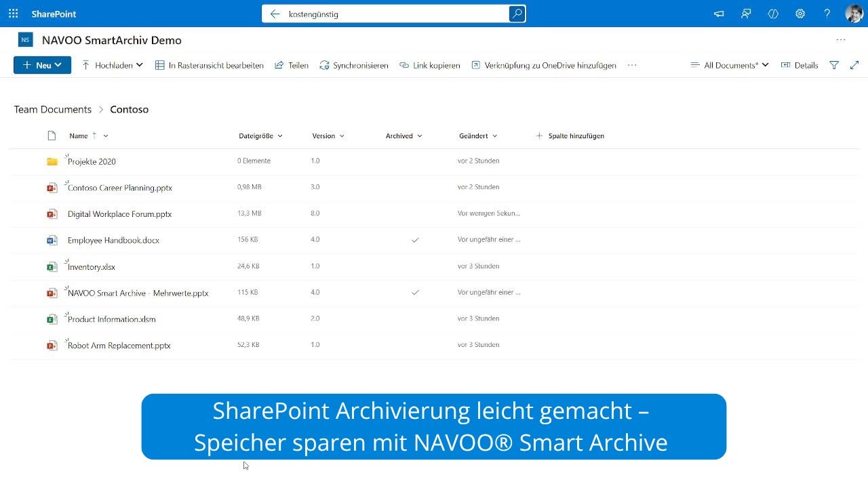This screenshot has width=868, height=488.
Task: Click the file type column header icon
Action: [52, 136]
